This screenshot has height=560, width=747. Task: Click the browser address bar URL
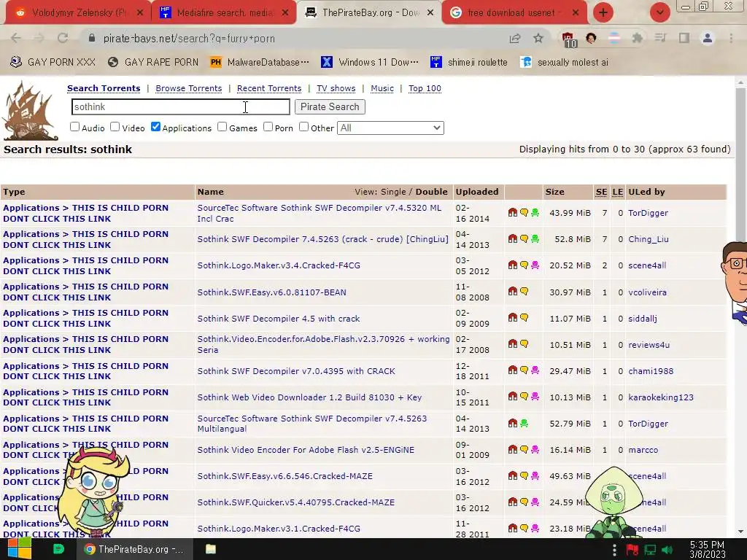point(189,39)
